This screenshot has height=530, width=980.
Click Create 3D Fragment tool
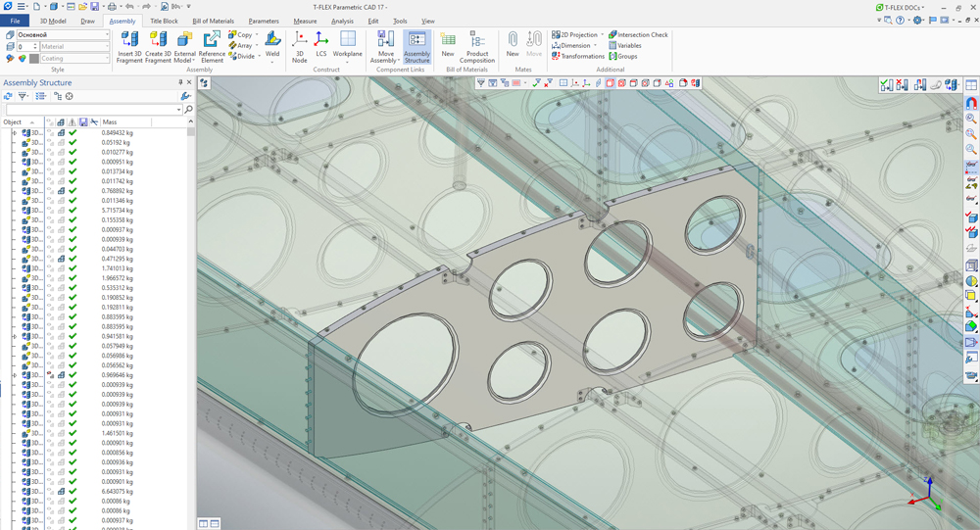click(158, 47)
